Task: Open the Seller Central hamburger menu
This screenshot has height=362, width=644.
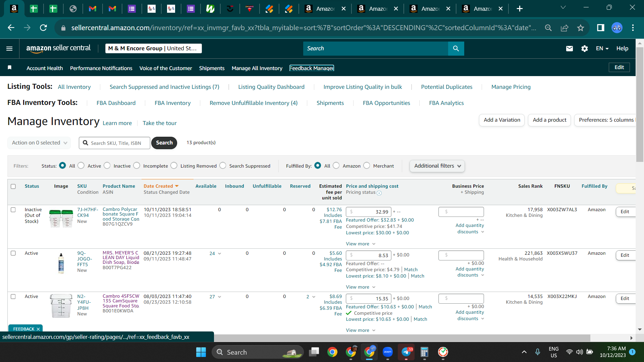Action: coord(9,49)
